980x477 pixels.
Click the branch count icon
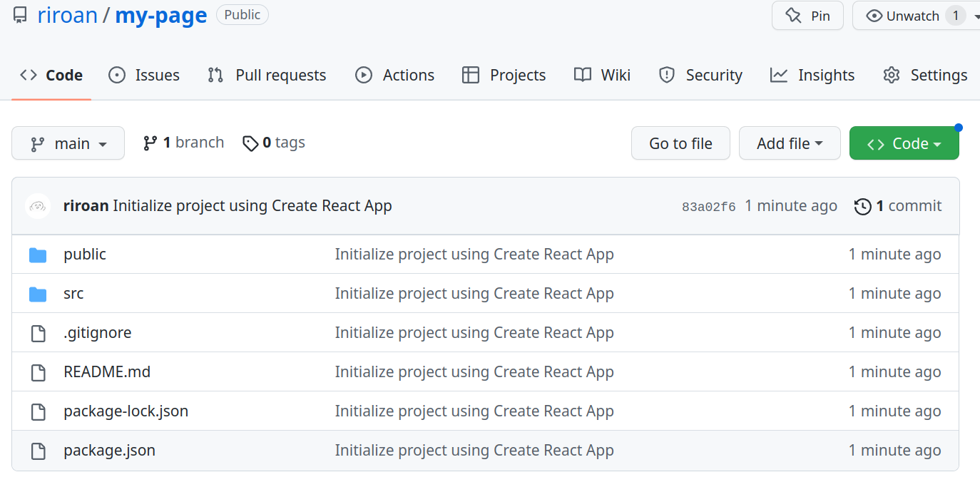point(150,143)
